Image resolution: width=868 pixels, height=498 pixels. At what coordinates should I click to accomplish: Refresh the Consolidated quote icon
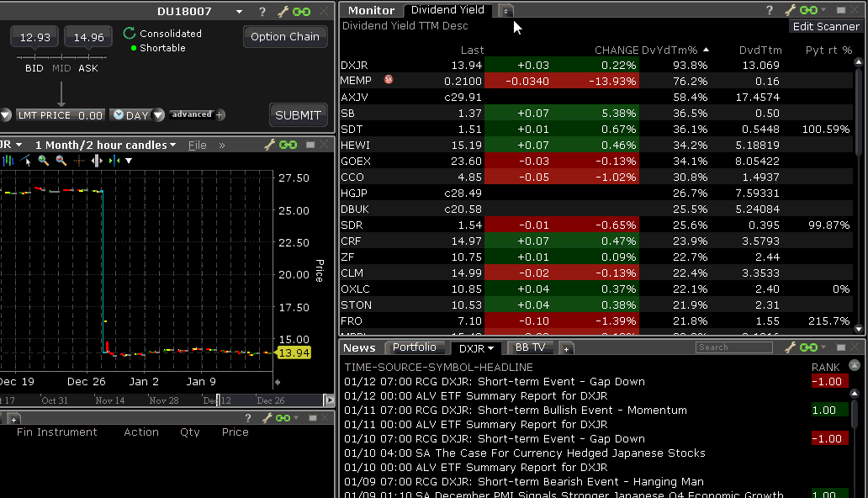129,34
